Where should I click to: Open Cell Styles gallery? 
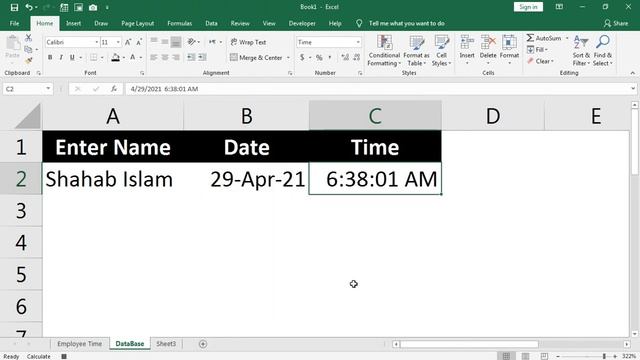click(441, 51)
